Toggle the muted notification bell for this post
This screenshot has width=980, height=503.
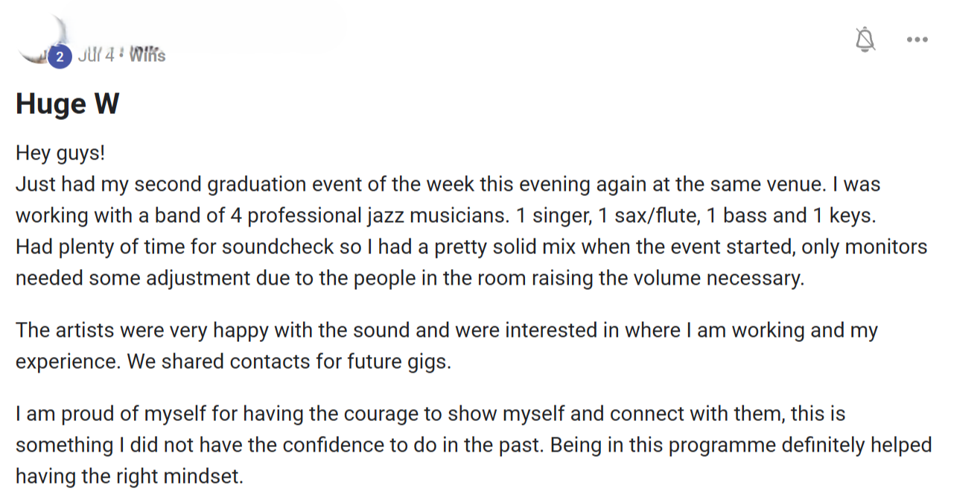click(x=865, y=39)
